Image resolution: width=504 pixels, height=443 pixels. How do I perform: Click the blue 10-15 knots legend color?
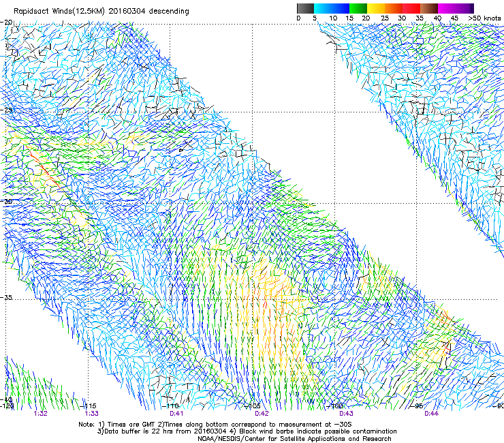(x=341, y=8)
